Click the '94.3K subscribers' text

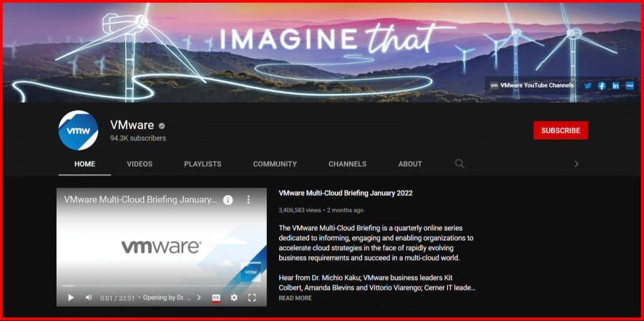tap(138, 138)
